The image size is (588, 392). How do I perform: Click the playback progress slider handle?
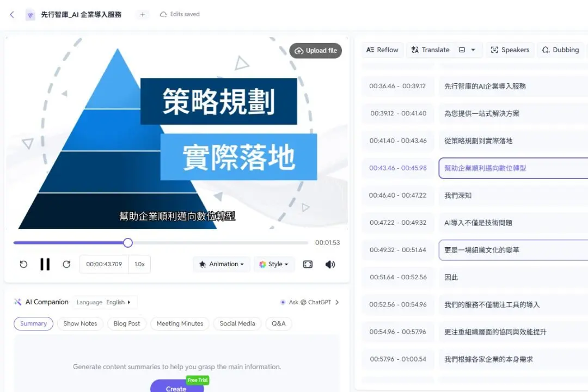[x=128, y=243]
